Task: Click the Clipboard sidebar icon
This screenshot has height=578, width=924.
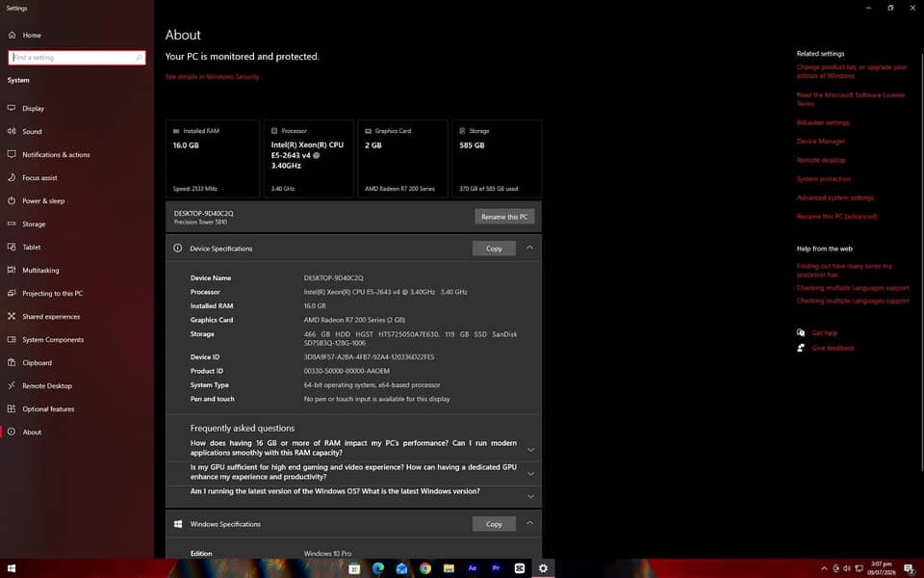Action: pyautogui.click(x=12, y=362)
